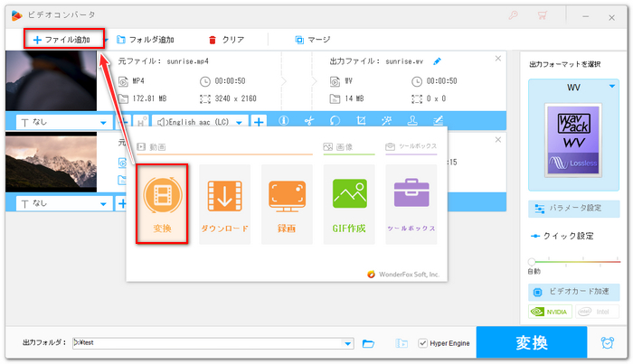The width and height of the screenshot is (633, 364).
Task: Click the WV output format icon in file row
Action: [335, 81]
